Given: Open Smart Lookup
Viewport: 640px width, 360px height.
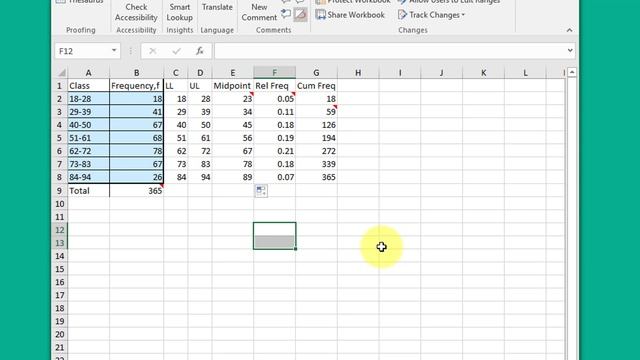Looking at the screenshot, I should coord(180,12).
